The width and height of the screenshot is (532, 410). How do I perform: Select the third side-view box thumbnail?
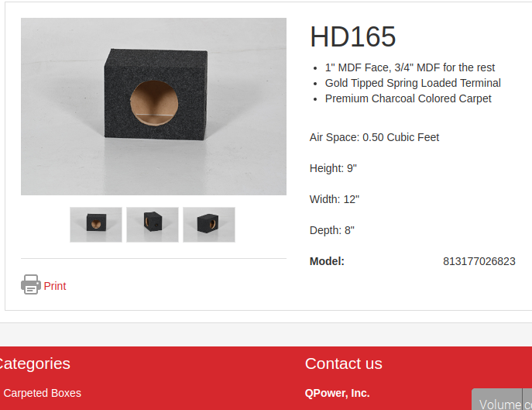(209, 225)
